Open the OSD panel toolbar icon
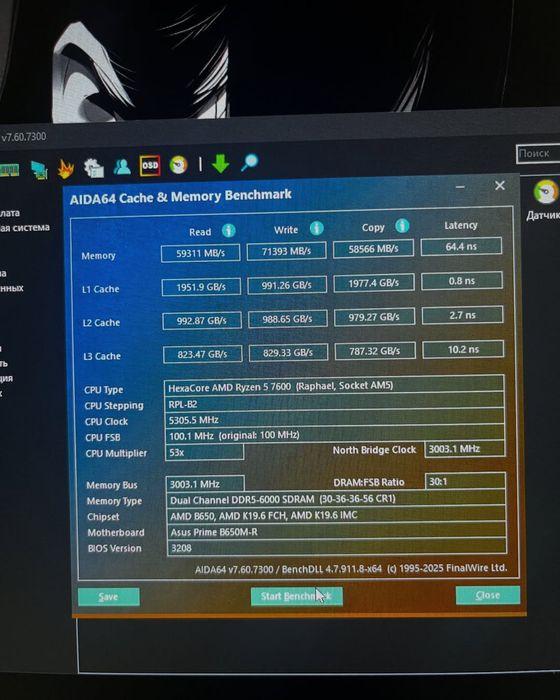Image resolution: width=560 pixels, height=700 pixels. click(150, 166)
